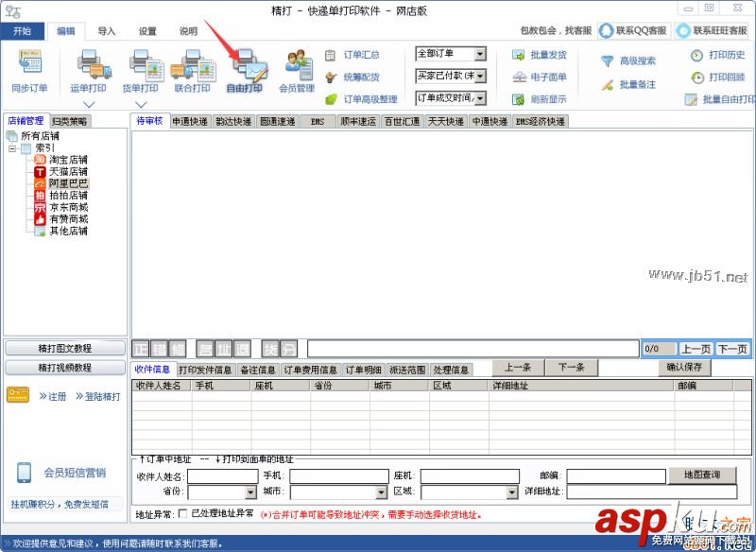Click the membership card icon beside 注册
The height and width of the screenshot is (552, 756).
[18, 395]
